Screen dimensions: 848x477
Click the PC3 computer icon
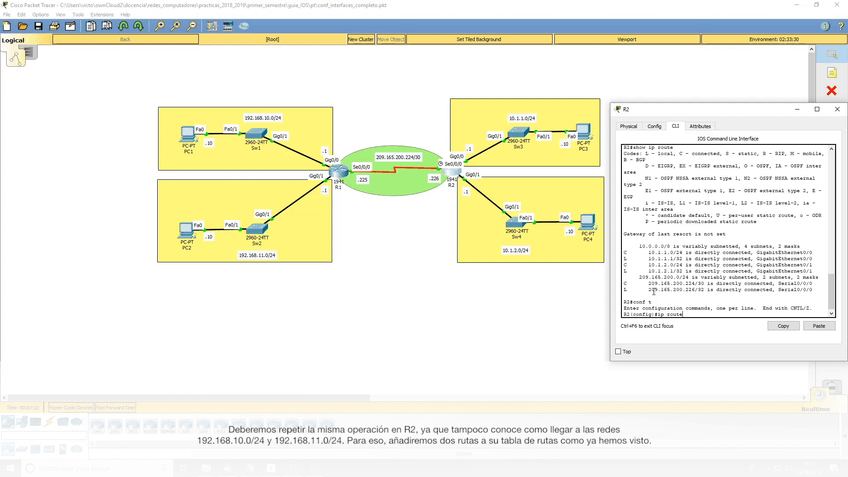coord(583,132)
